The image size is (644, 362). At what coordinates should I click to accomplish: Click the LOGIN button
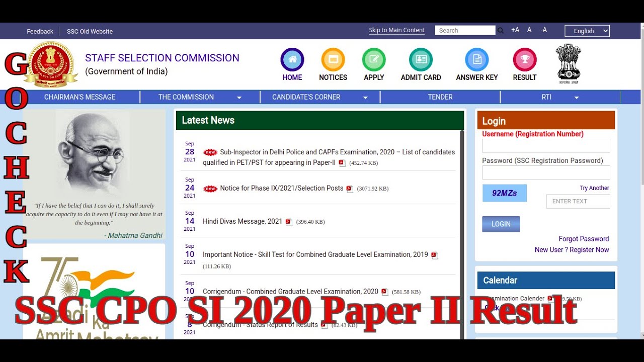click(501, 224)
